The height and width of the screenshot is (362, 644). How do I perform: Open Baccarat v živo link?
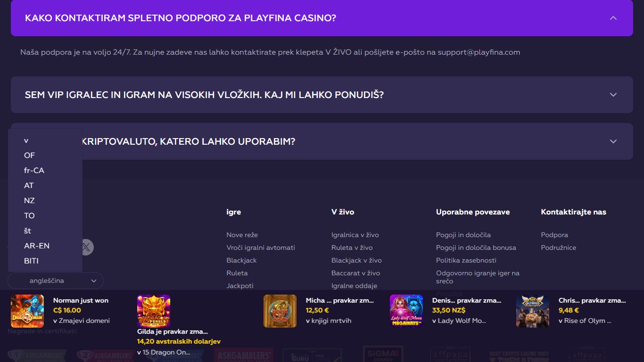[356, 273]
